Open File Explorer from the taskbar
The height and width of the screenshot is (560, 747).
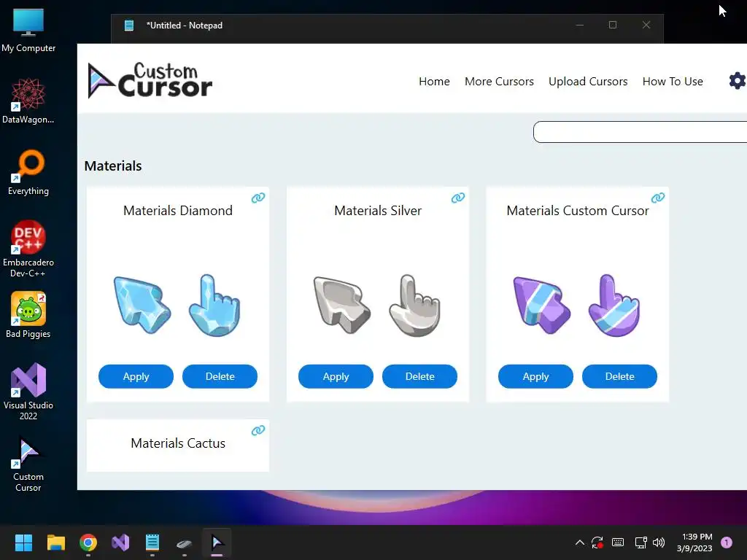pyautogui.click(x=55, y=542)
